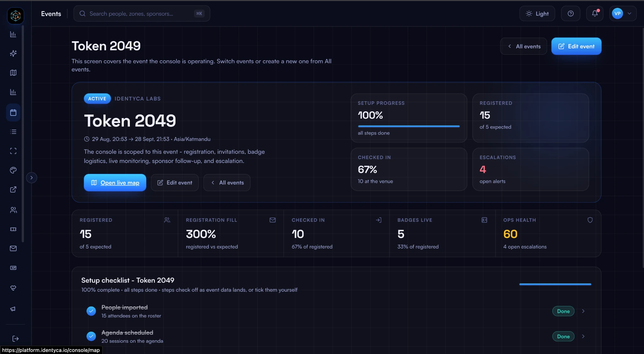Click the people icon in the Registered card
Image resolution: width=644 pixels, height=354 pixels.
[167, 220]
